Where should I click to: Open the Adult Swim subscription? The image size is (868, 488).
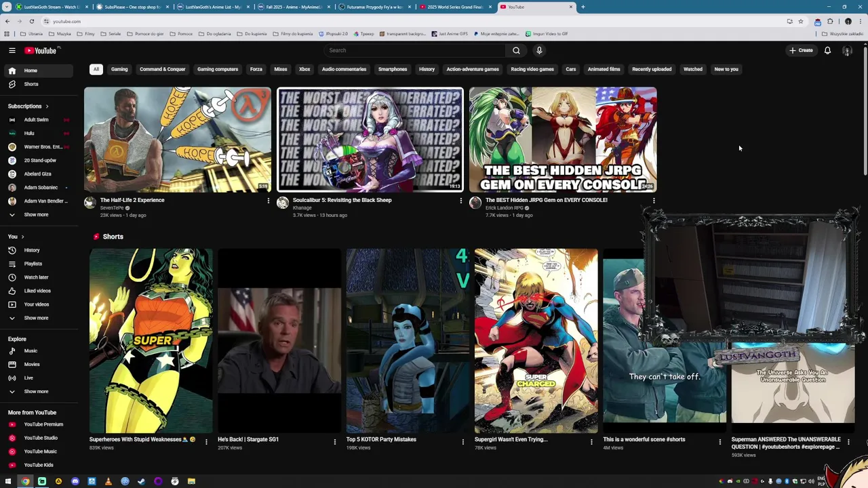[x=39, y=120]
